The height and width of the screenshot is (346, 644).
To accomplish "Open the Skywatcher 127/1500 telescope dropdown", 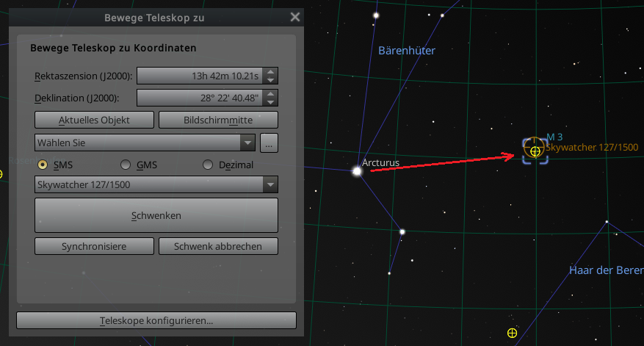I will pyautogui.click(x=156, y=184).
